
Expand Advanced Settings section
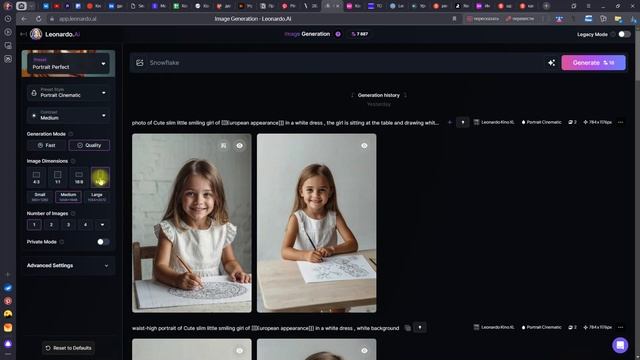68,265
